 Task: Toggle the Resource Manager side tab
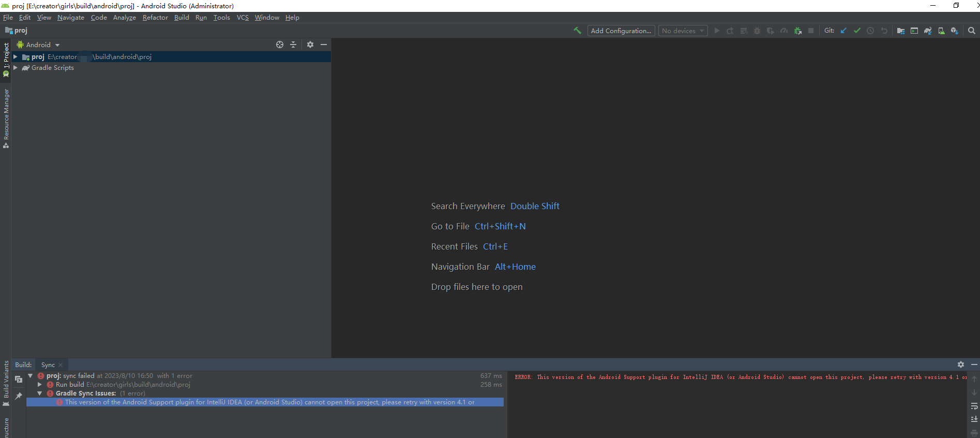point(6,119)
